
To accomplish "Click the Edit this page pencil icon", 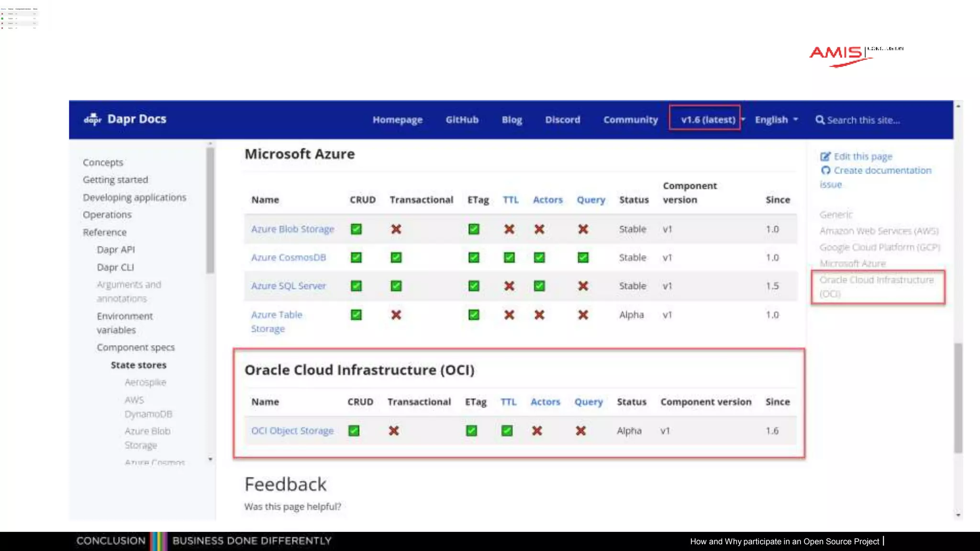I will (825, 156).
